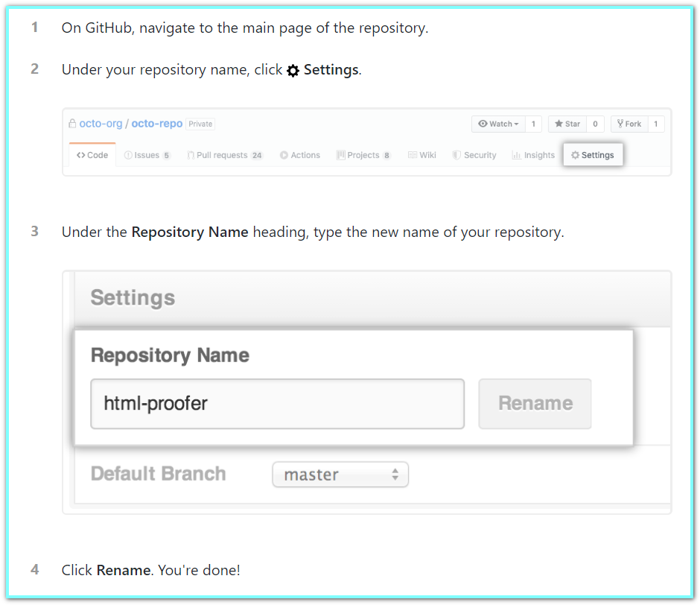Switch to the Code tab
The height and width of the screenshot is (605, 700).
(x=92, y=155)
